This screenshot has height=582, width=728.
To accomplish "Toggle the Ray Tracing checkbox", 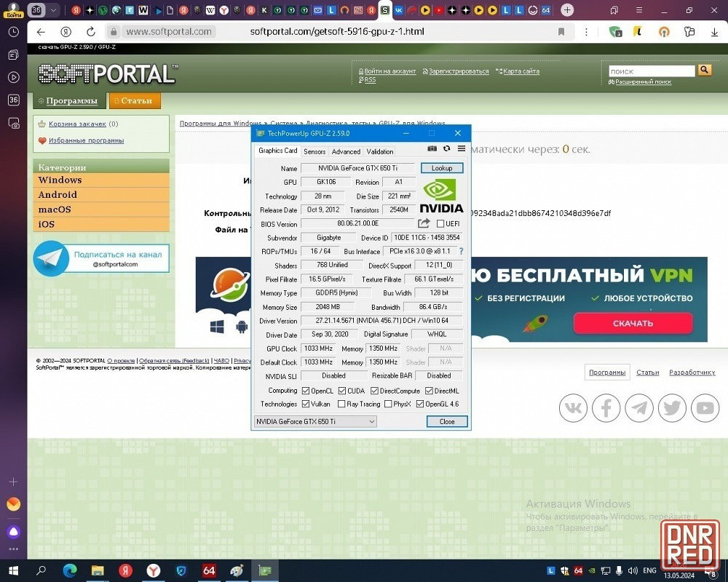I will [x=341, y=404].
